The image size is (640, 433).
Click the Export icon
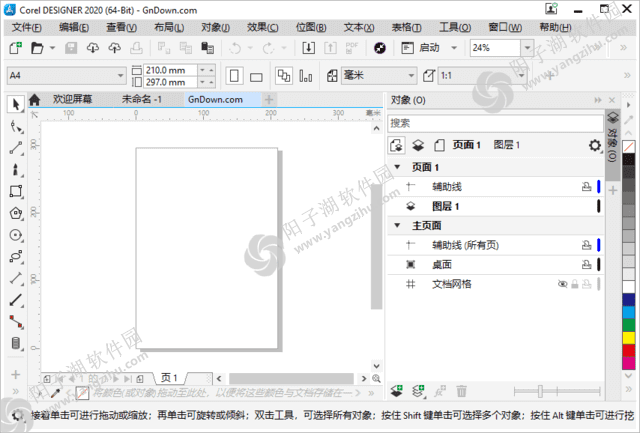[x=330, y=48]
